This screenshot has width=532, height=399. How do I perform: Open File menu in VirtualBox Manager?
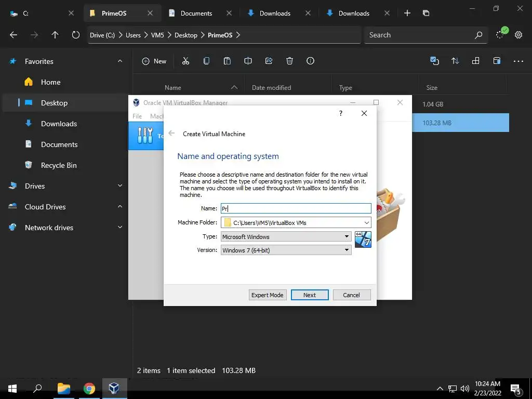click(137, 116)
